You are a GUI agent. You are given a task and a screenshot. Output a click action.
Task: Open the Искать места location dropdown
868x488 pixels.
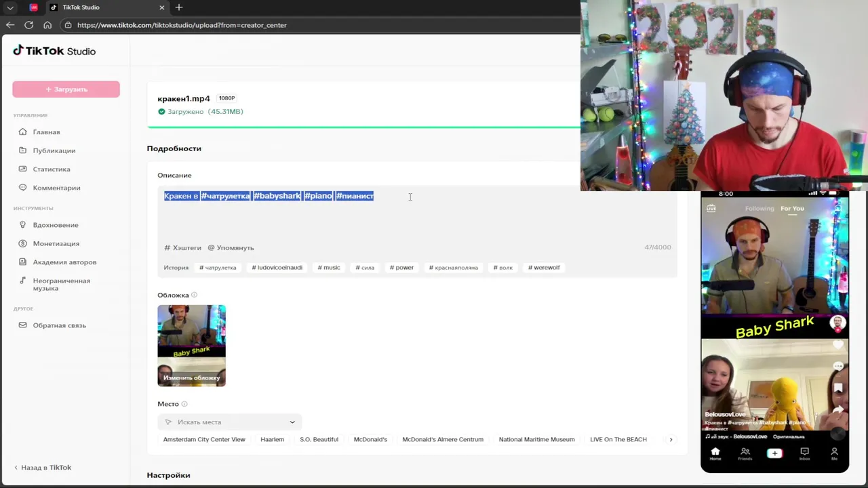230,422
